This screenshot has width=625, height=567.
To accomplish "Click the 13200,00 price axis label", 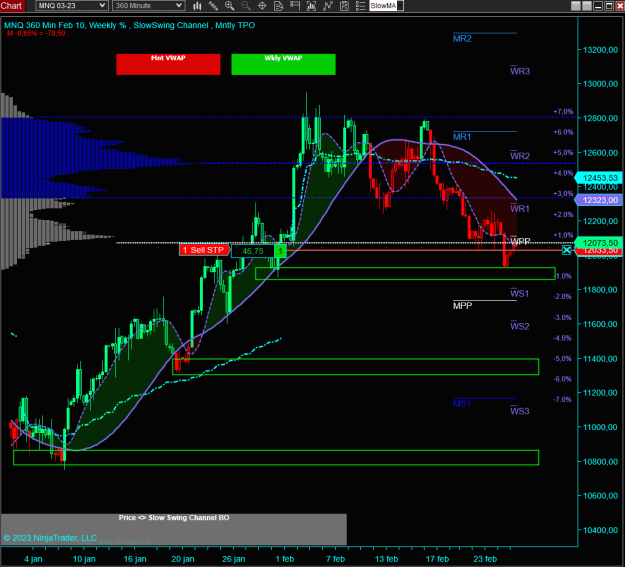I will click(600, 50).
